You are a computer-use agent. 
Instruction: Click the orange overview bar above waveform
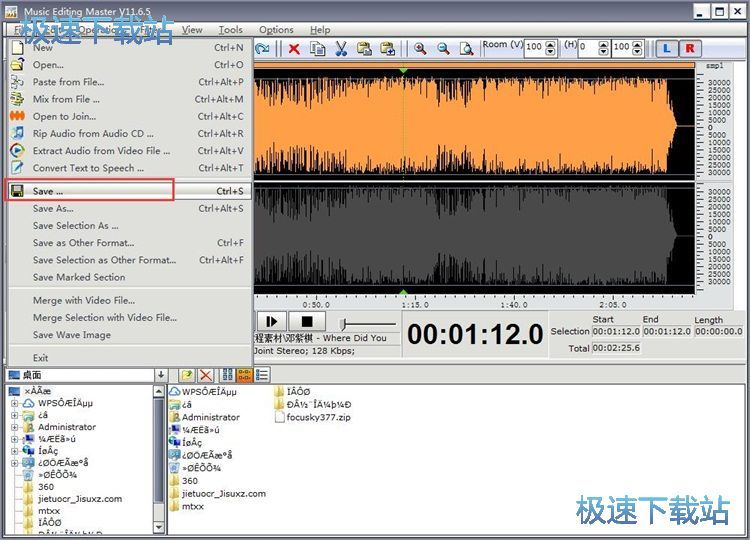point(474,65)
